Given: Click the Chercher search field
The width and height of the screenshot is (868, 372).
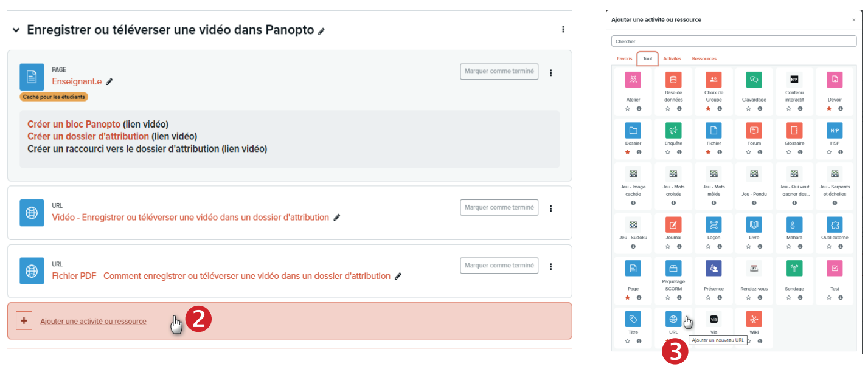Looking at the screenshot, I should coord(734,41).
